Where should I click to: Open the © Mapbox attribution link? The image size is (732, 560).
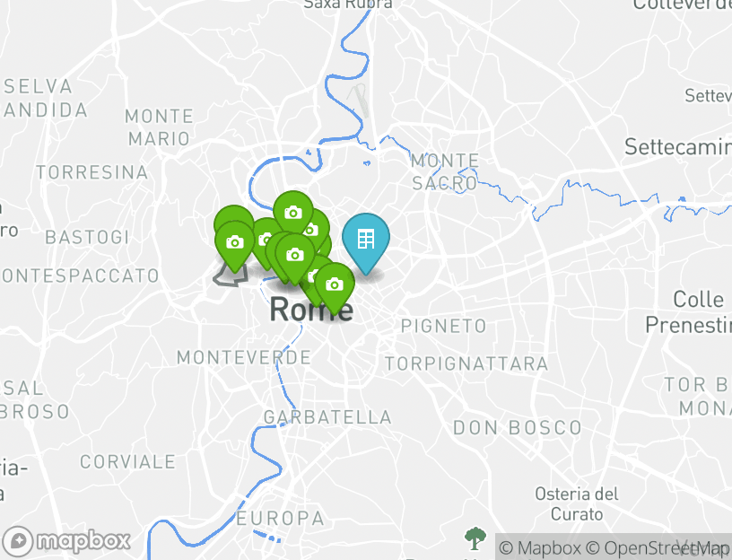(x=540, y=547)
